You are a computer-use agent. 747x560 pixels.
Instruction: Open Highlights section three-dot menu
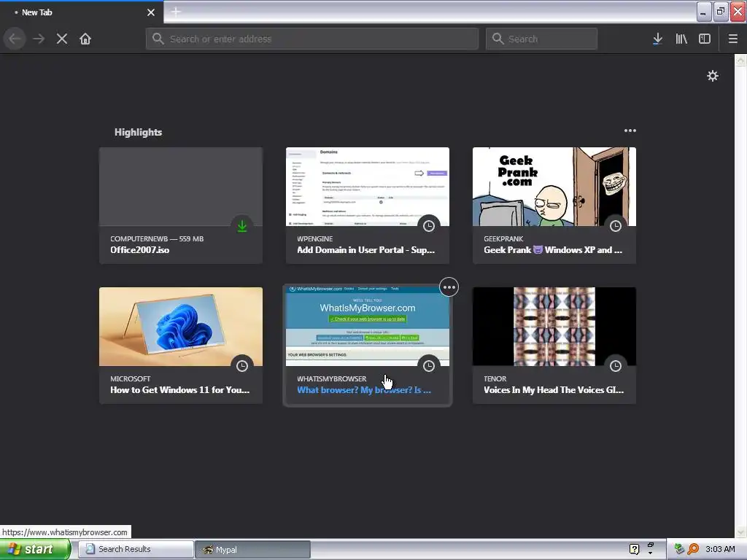[630, 131]
